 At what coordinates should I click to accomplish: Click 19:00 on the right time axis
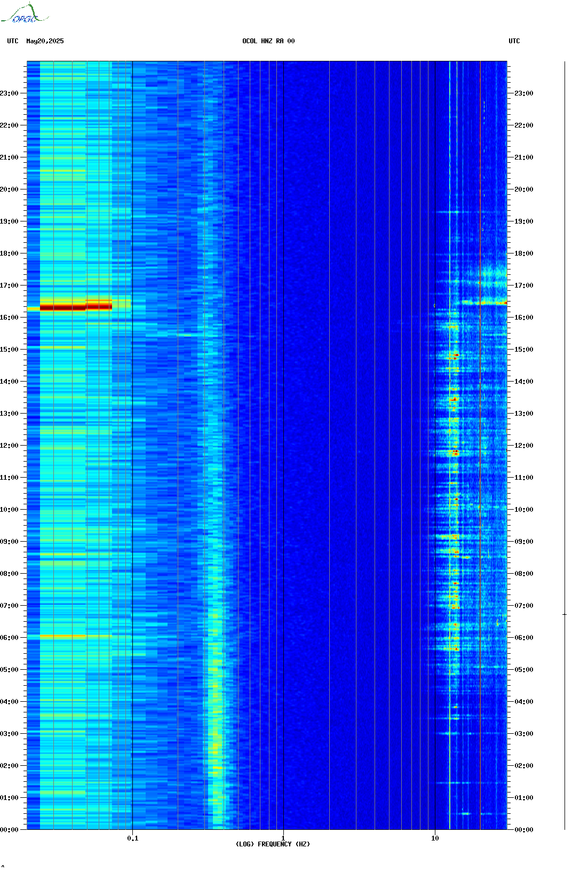(524, 221)
